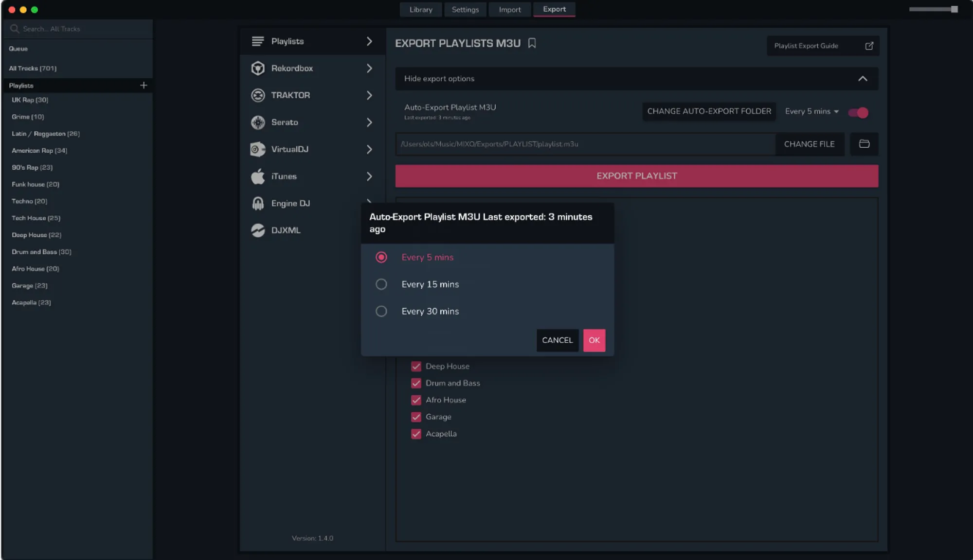Click the bookmark icon beside Export Playlists M3U
The width and height of the screenshot is (973, 560).
coord(532,43)
